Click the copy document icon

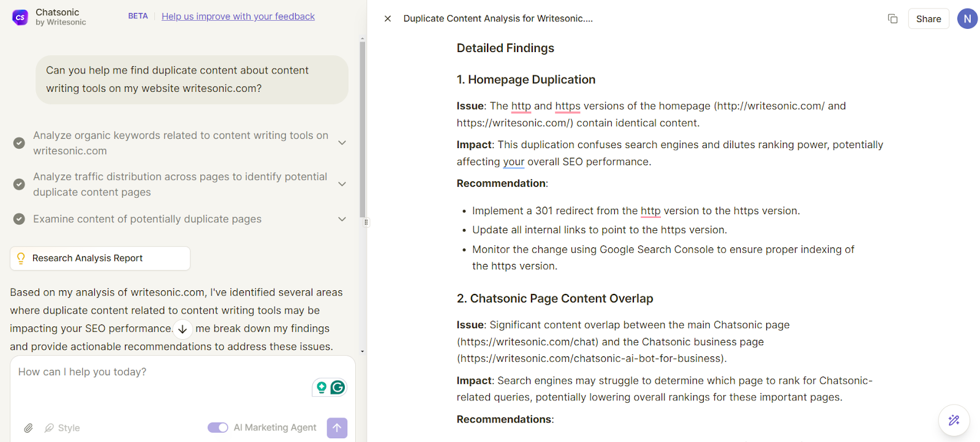click(892, 19)
